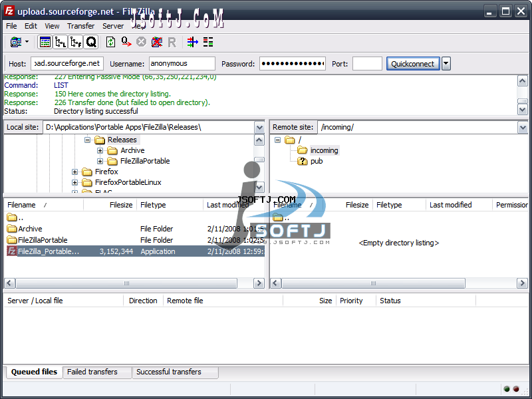Click the Username field showing anonymous
Screen dimensions: 532x399
click(182, 63)
